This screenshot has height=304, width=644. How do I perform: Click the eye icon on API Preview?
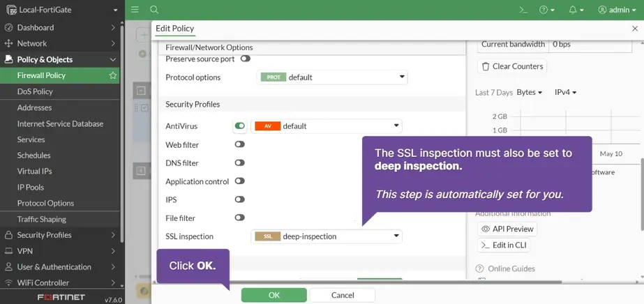tap(486, 229)
